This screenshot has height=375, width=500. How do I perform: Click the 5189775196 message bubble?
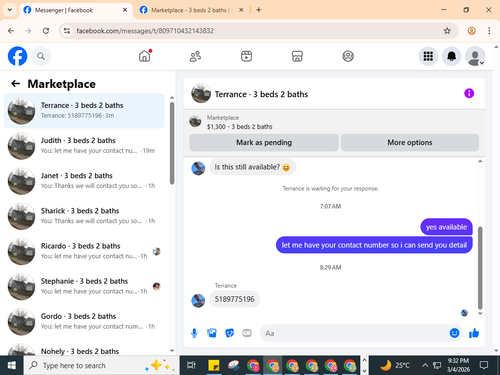(234, 299)
